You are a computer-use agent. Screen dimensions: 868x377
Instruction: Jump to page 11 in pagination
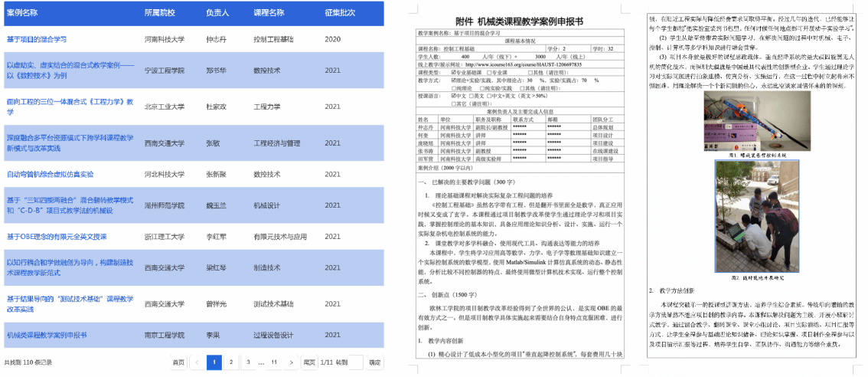[272, 362]
